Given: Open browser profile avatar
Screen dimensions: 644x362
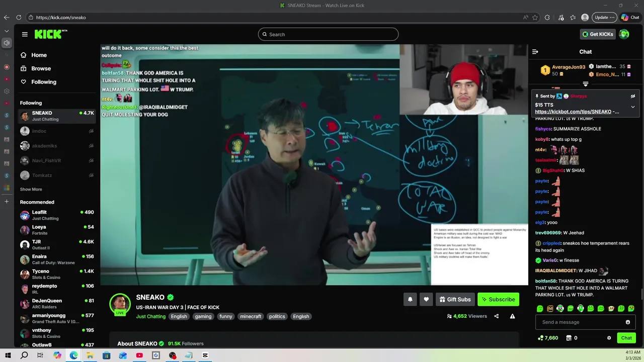Looking at the screenshot, I should coord(585,17).
